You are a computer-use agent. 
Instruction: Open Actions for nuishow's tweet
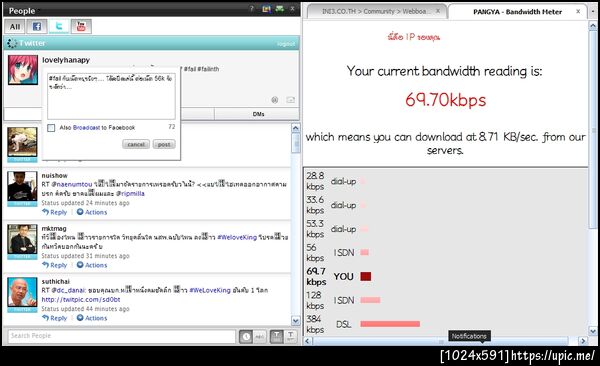pyautogui.click(x=92, y=212)
